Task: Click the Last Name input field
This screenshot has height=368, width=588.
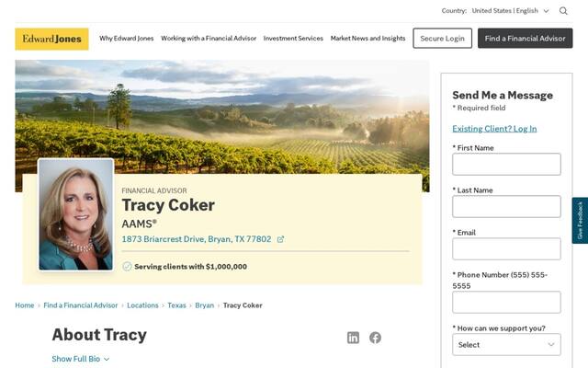Action: (506, 206)
